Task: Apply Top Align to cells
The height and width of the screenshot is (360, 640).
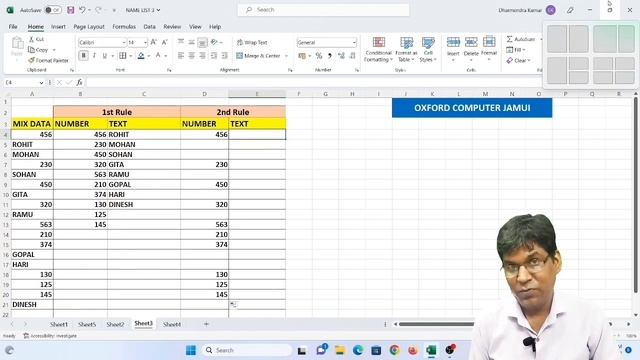Action: tap(181, 42)
